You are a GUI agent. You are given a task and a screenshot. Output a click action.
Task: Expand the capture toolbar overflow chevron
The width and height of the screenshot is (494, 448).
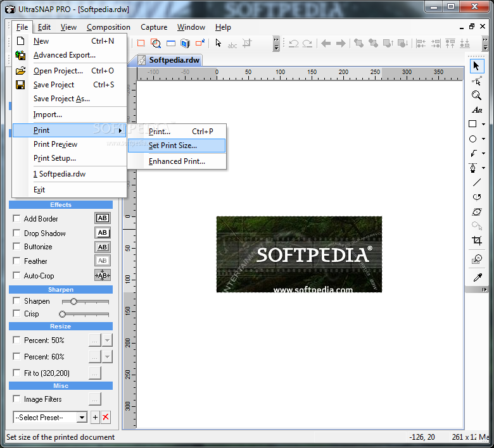[276, 44]
